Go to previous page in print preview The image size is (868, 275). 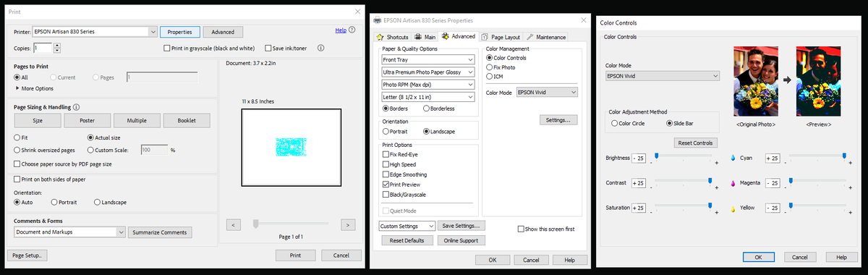click(234, 225)
